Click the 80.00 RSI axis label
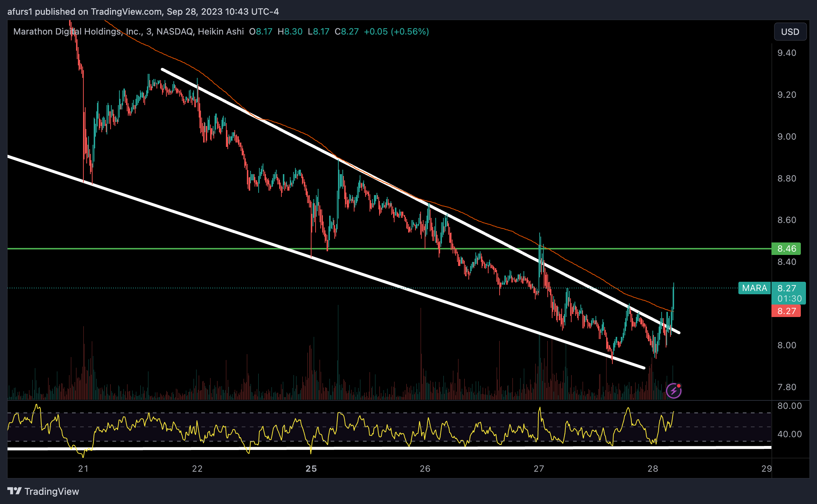 coord(789,406)
